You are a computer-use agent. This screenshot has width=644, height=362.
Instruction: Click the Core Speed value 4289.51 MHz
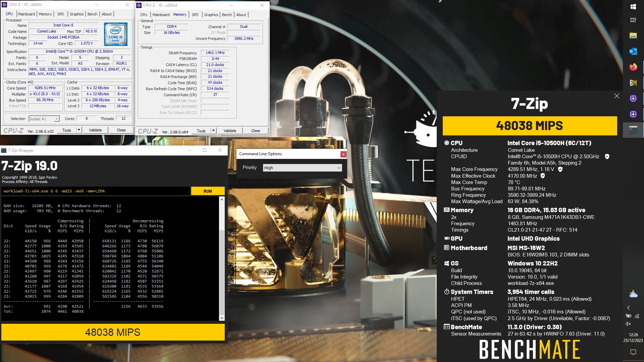click(45, 88)
